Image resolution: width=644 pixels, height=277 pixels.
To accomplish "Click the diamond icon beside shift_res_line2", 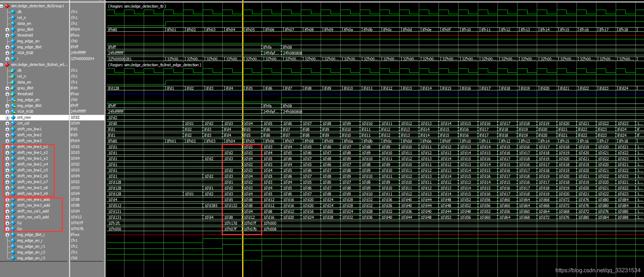I will [13, 135].
